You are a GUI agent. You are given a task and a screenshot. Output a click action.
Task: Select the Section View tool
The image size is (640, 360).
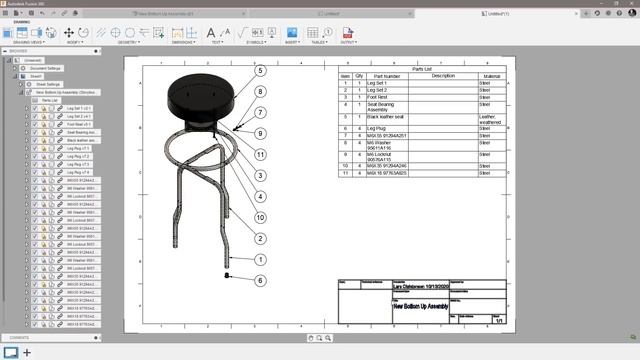pyautogui.click(x=36, y=33)
